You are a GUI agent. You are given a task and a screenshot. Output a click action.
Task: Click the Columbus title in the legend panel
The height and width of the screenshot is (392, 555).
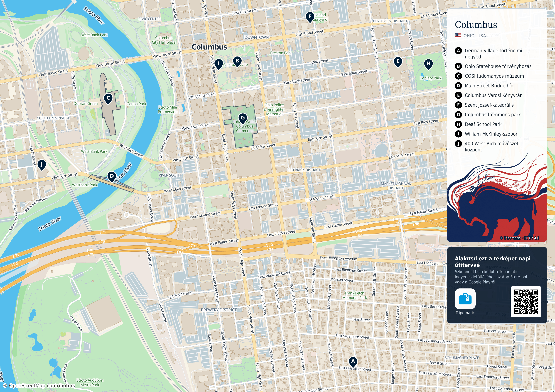click(476, 25)
